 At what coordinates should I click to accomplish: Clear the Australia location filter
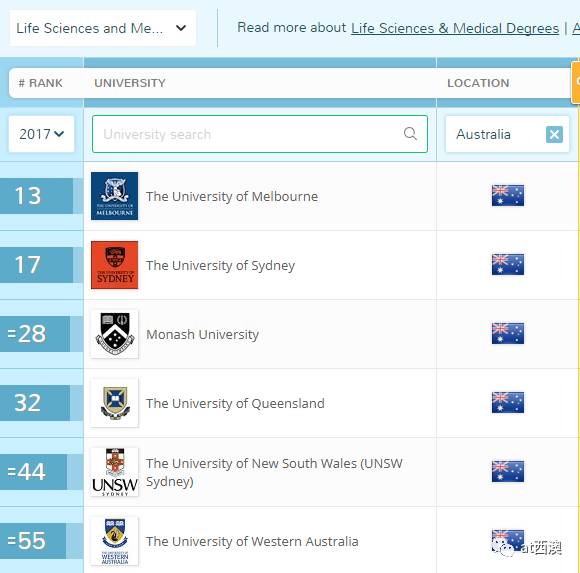(554, 134)
